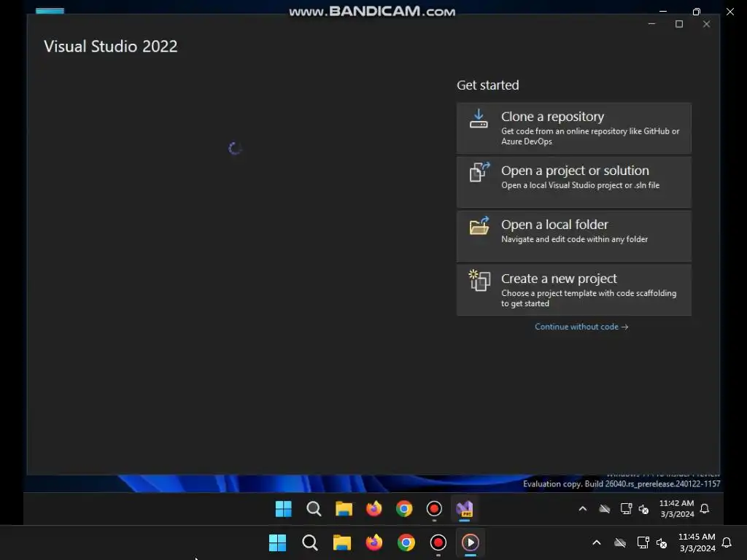The image size is (747, 560).
Task: Activate the media player taskbar icon
Action: coord(471,542)
